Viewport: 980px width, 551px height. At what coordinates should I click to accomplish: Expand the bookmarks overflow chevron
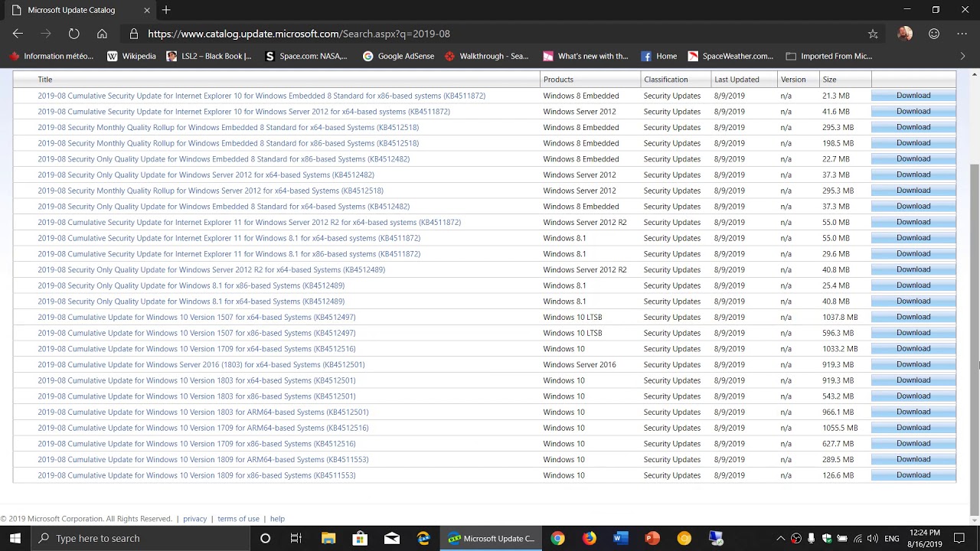(x=962, y=55)
